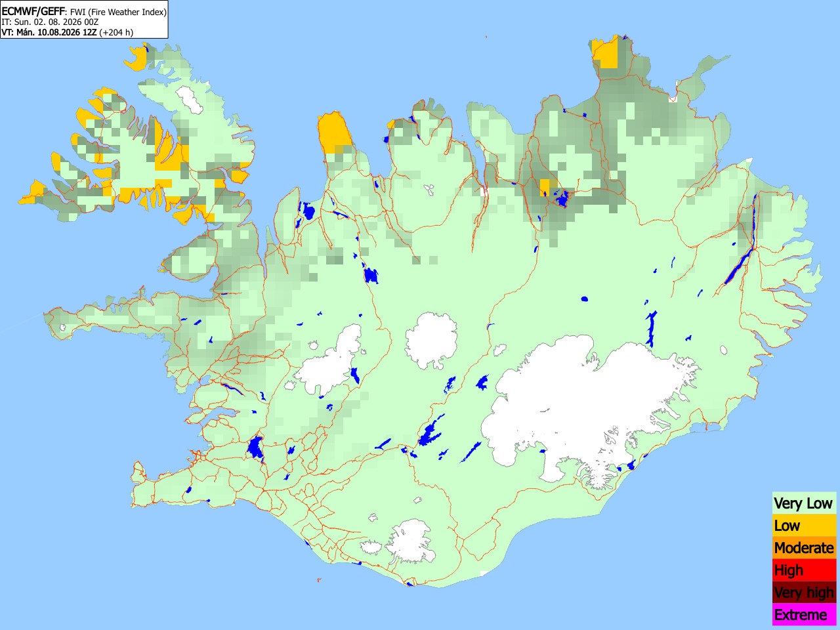Click the ECMWF/GEFF FWI title text

(x=84, y=12)
